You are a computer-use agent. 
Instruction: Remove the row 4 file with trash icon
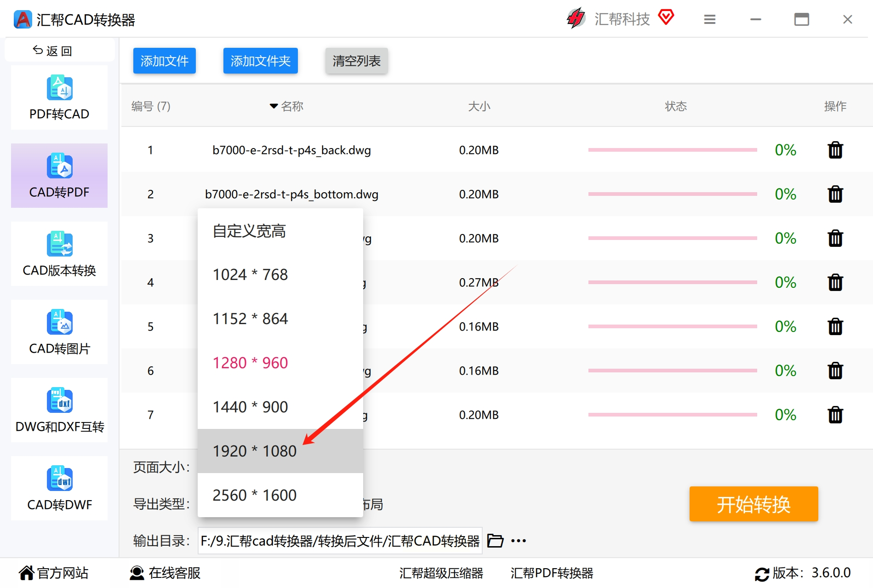[x=835, y=282]
